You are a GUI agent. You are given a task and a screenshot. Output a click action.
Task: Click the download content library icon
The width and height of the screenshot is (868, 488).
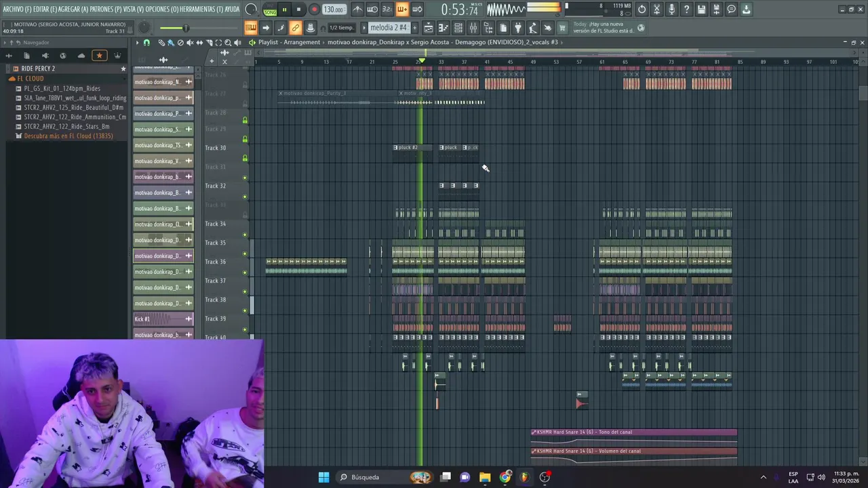pos(746,9)
